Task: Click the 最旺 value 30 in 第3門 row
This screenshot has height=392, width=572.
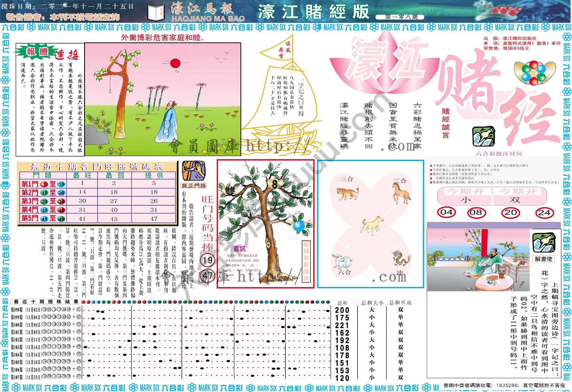Action: point(82,201)
